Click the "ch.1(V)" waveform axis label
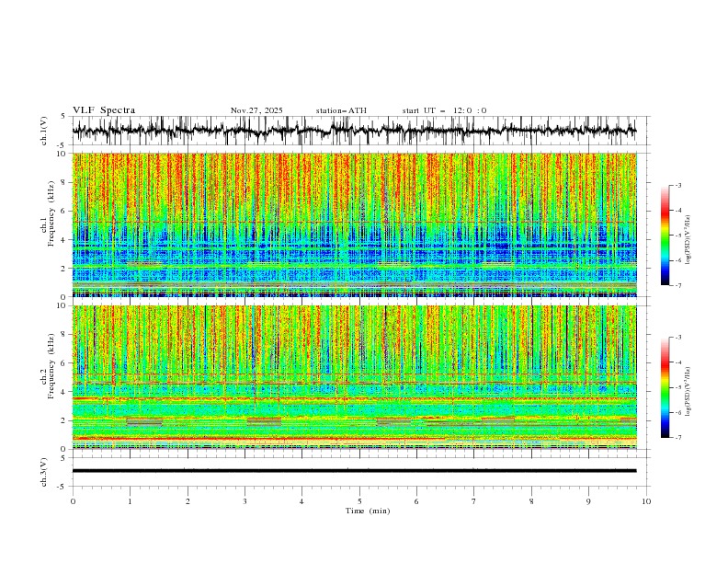Image resolution: width=728 pixels, height=563 pixels. click(44, 131)
